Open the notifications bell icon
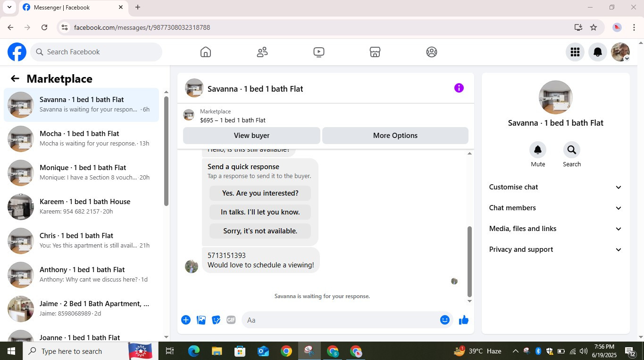The width and height of the screenshot is (644, 360). tap(598, 52)
